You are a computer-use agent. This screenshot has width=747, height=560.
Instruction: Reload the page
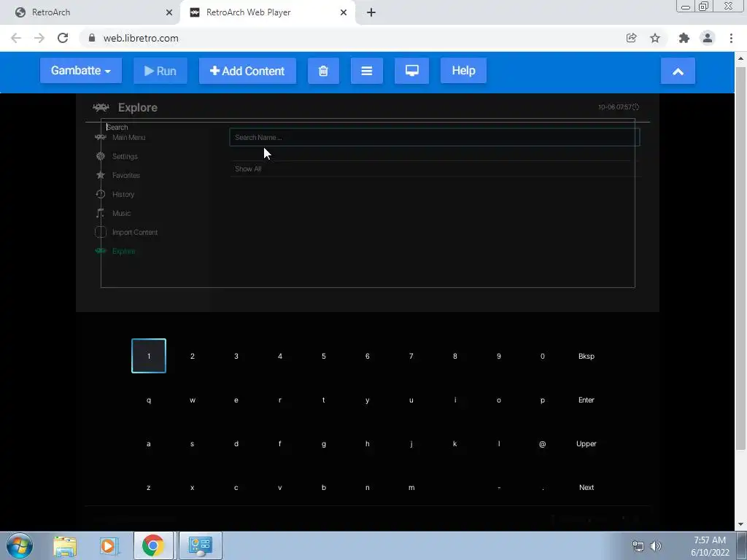click(63, 38)
